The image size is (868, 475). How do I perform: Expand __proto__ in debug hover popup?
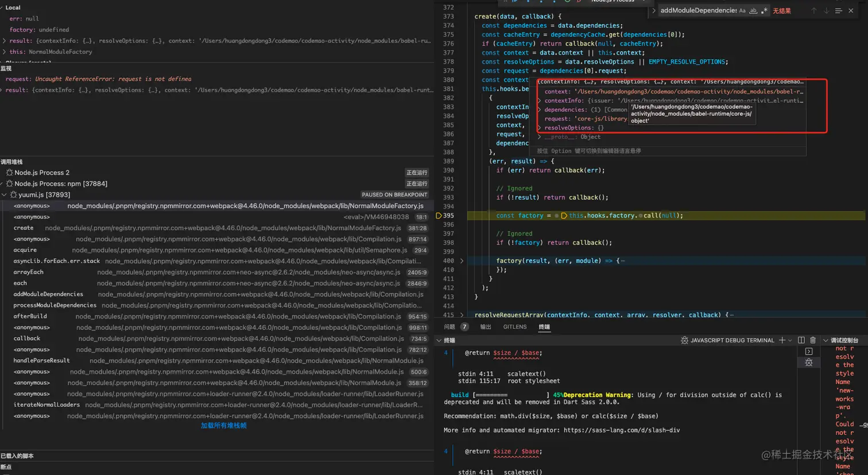pyautogui.click(x=540, y=137)
